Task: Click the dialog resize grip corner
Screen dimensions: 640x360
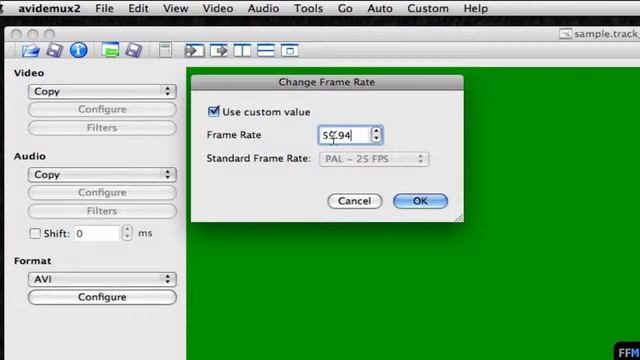Action: tap(459, 218)
